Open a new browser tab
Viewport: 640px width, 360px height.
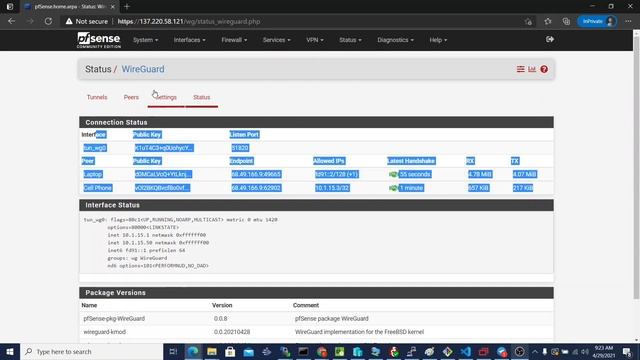click(127, 7)
